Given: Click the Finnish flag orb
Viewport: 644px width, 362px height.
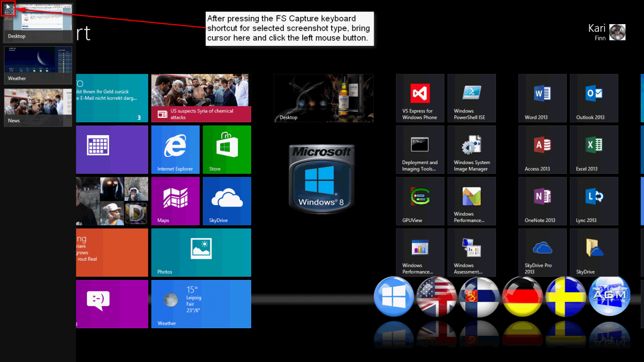Looking at the screenshot, I should [x=479, y=296].
